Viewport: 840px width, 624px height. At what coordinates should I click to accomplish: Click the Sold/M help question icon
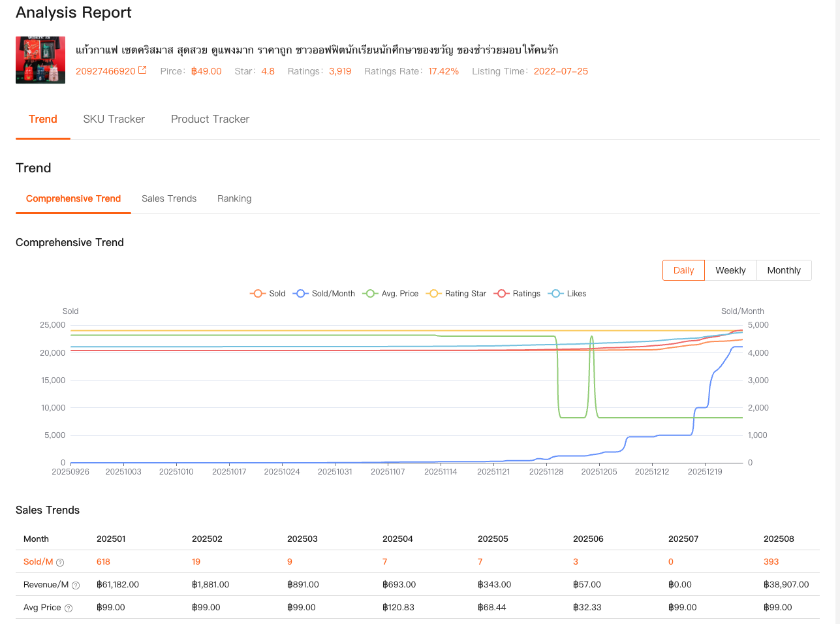pyautogui.click(x=60, y=562)
